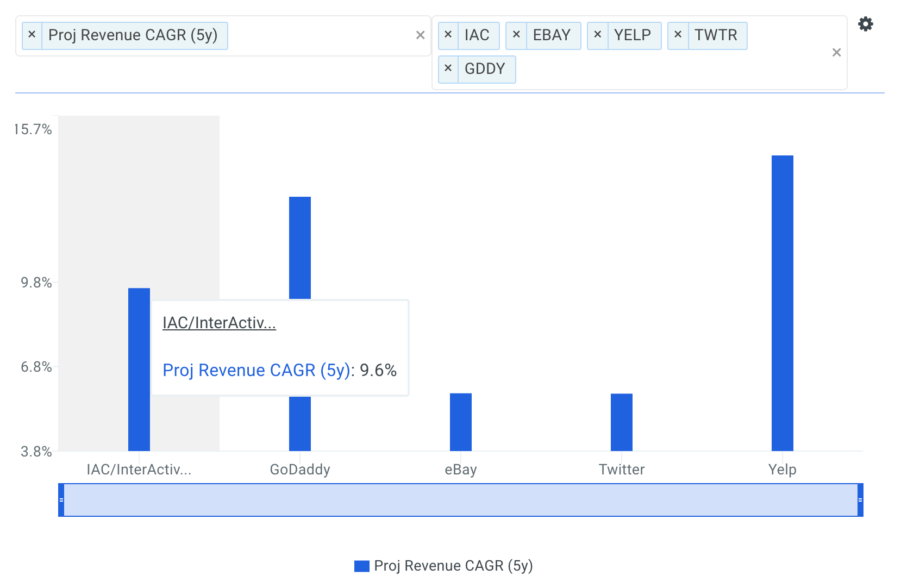Remove the GDDY ticker tag
901x588 pixels.
click(x=448, y=69)
